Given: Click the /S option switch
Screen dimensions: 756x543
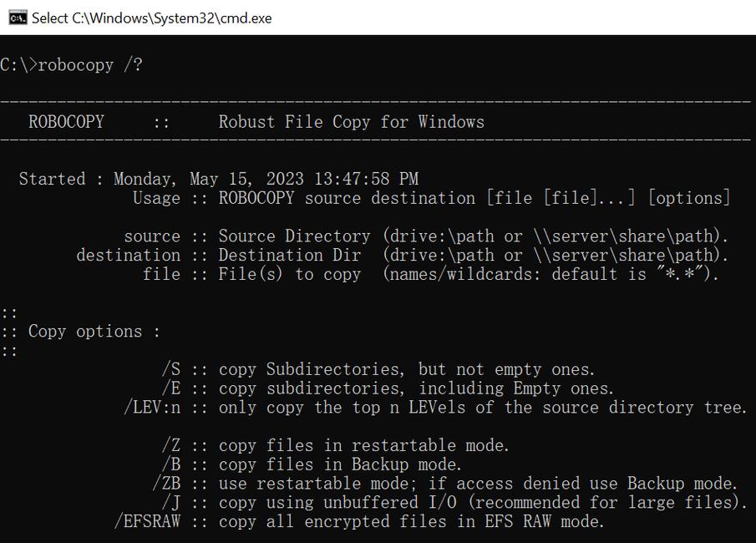Looking at the screenshot, I should 171,369.
